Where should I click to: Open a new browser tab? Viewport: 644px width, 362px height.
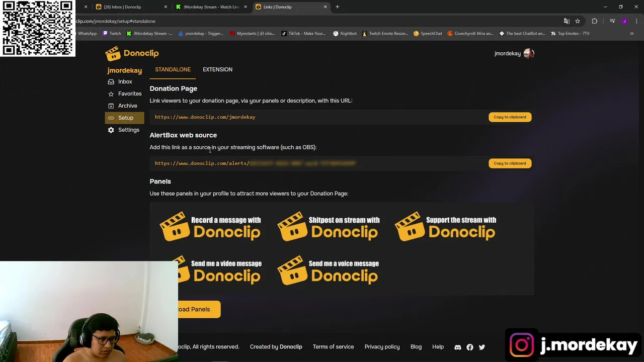click(x=337, y=7)
